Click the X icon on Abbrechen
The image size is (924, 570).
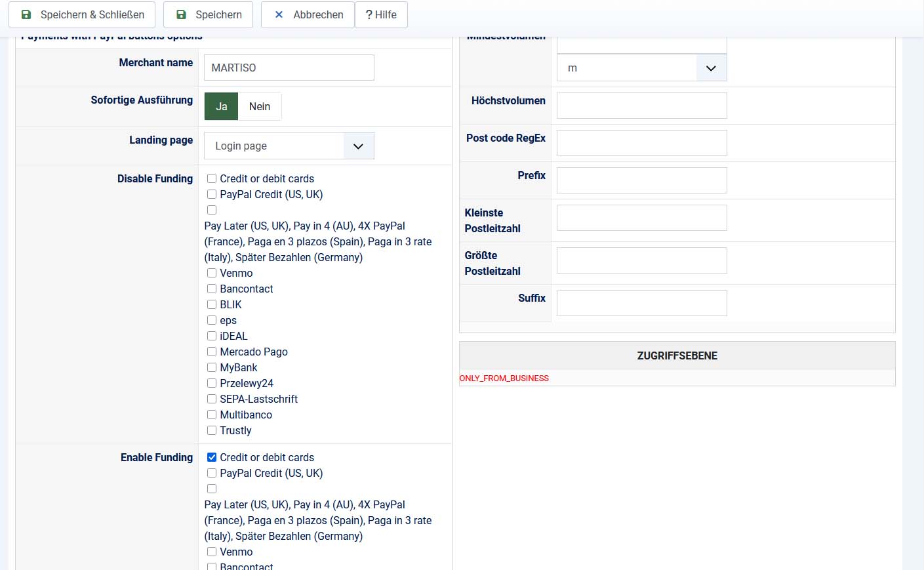(x=279, y=14)
